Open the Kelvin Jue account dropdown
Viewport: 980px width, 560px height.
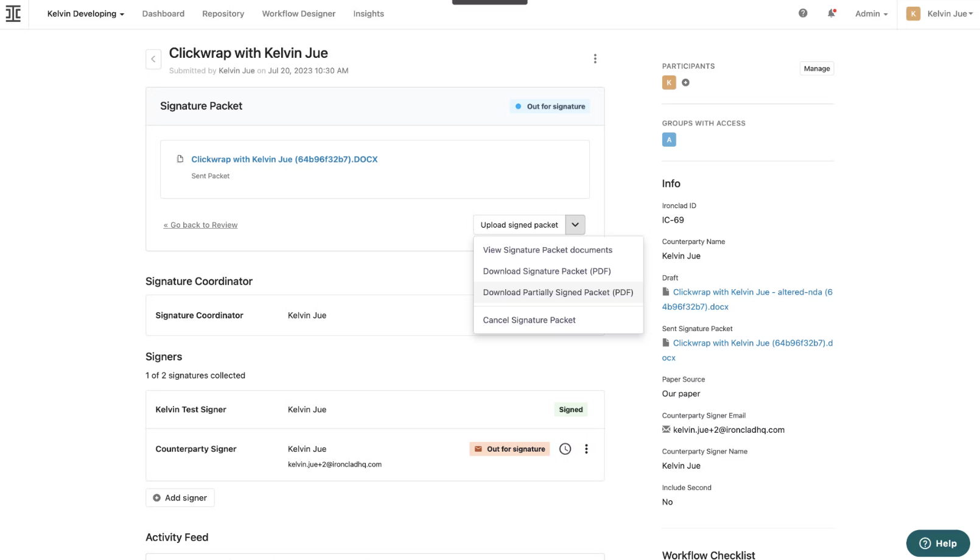click(x=950, y=13)
